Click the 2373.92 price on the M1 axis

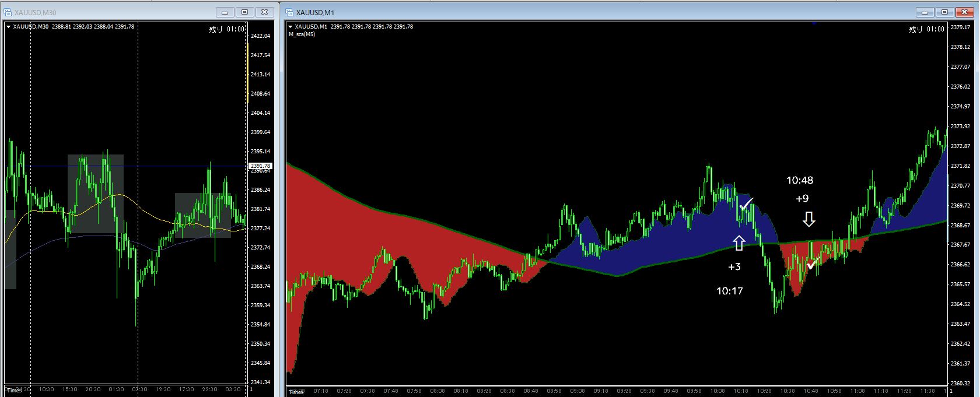click(x=960, y=127)
